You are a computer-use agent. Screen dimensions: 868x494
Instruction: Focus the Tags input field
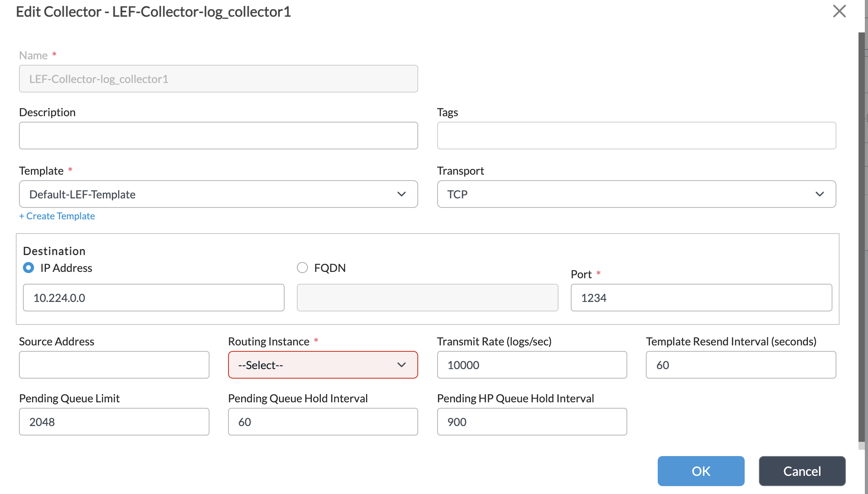coord(636,136)
